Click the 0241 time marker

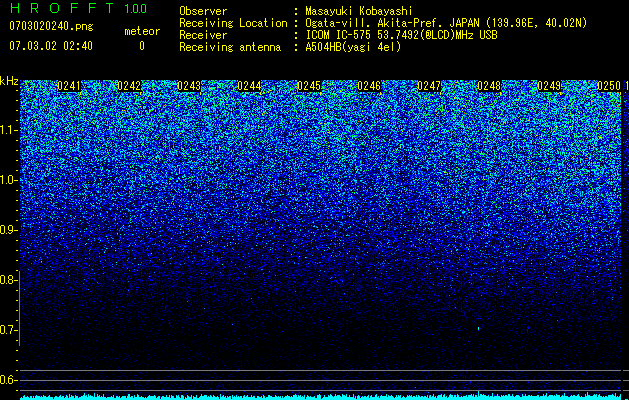click(x=69, y=86)
